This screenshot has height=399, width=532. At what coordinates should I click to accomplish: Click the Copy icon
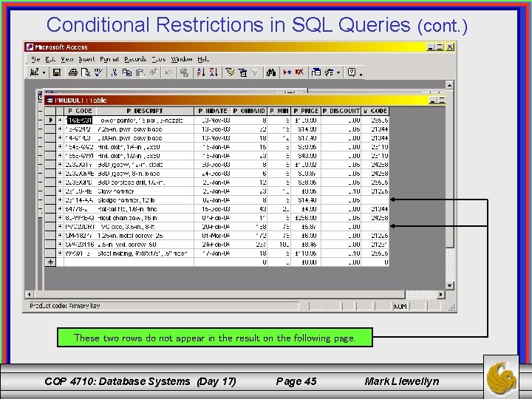(127, 72)
